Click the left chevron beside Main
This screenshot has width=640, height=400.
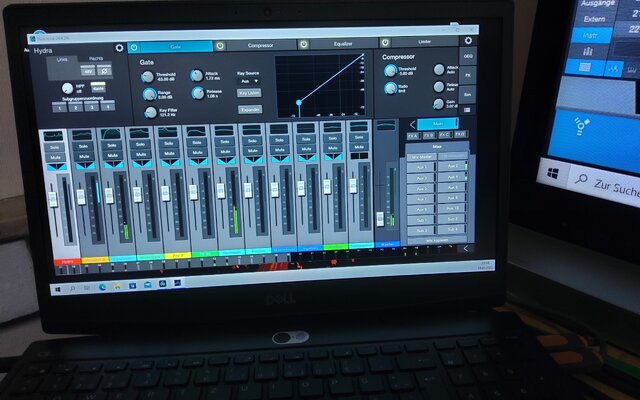[x=412, y=124]
